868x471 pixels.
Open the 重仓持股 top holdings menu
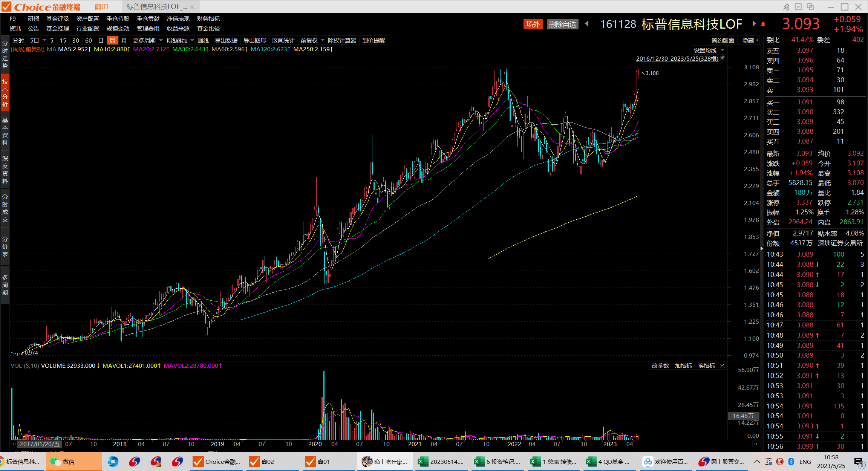pyautogui.click(x=118, y=18)
